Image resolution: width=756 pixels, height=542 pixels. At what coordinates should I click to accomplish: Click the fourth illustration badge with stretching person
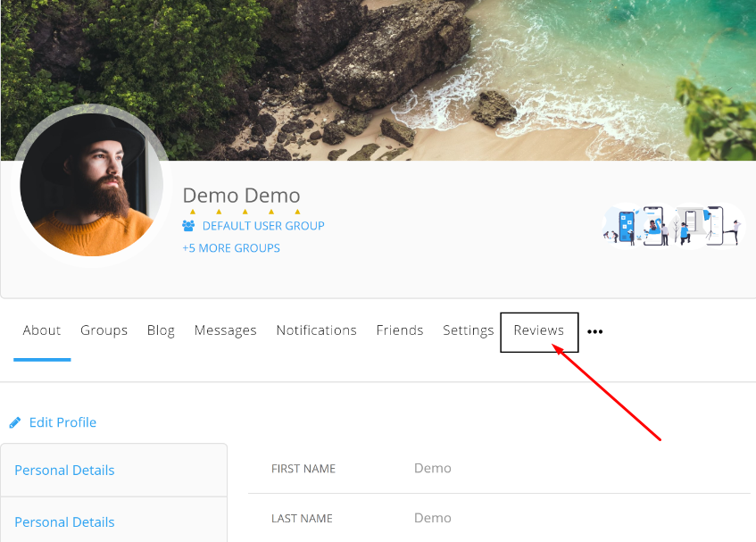click(723, 226)
